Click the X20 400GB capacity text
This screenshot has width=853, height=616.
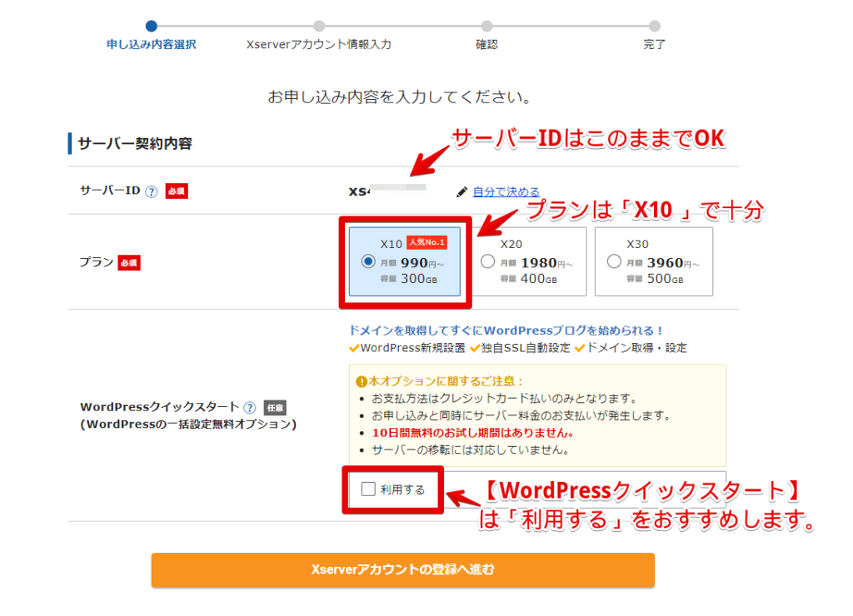[529, 279]
